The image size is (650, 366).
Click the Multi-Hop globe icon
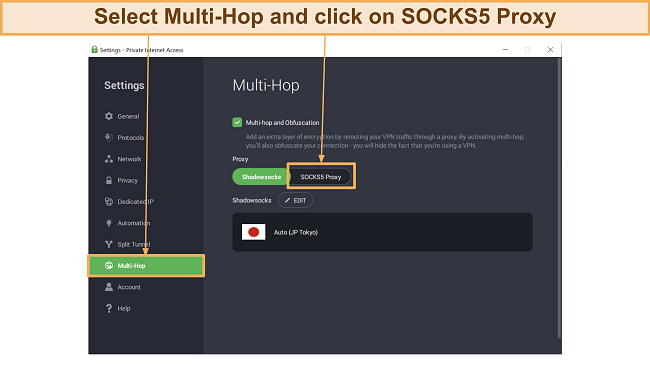point(109,266)
